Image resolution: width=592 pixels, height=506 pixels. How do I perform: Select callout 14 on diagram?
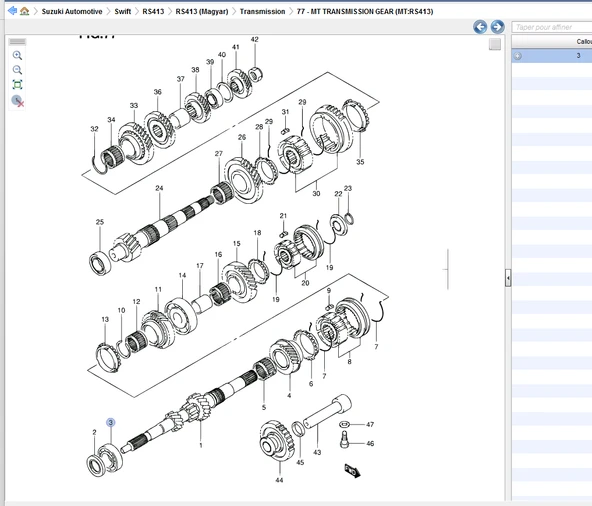click(182, 275)
